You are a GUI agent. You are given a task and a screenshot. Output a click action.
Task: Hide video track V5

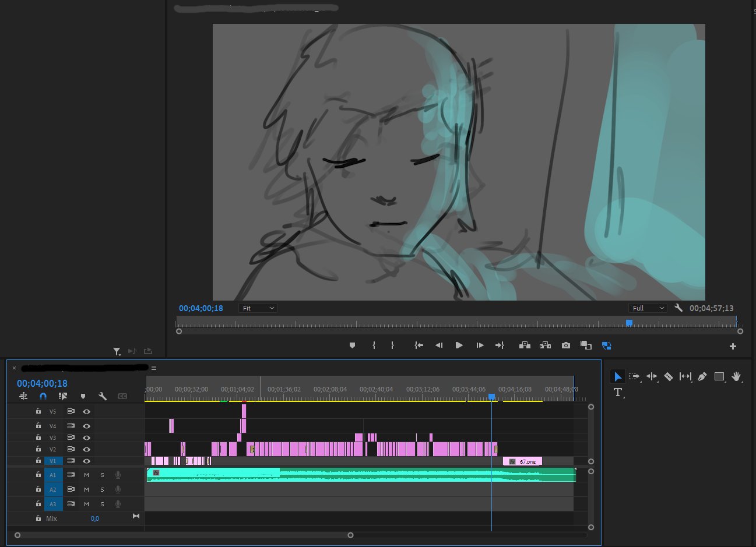86,411
